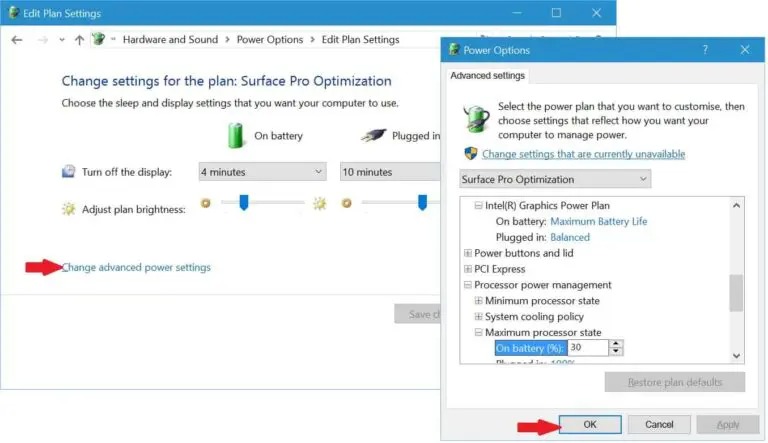Viewport: 768px width, 443px height.
Task: Open Change advanced power settings link
Action: [x=136, y=268]
